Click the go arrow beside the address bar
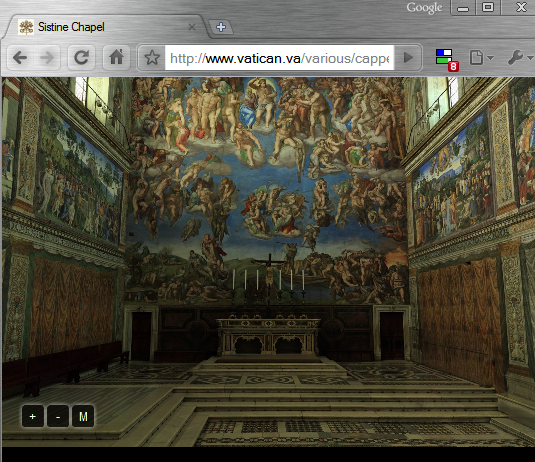535x462 pixels. tap(408, 58)
